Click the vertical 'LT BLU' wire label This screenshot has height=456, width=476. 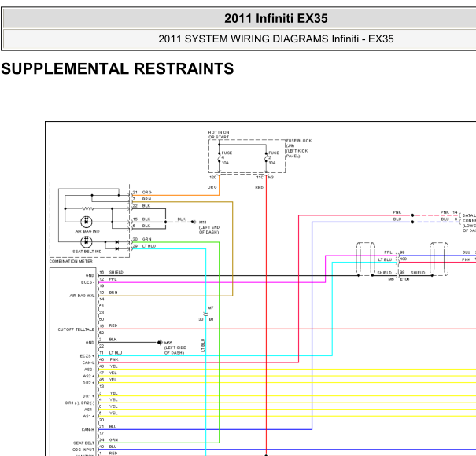pyautogui.click(x=203, y=346)
